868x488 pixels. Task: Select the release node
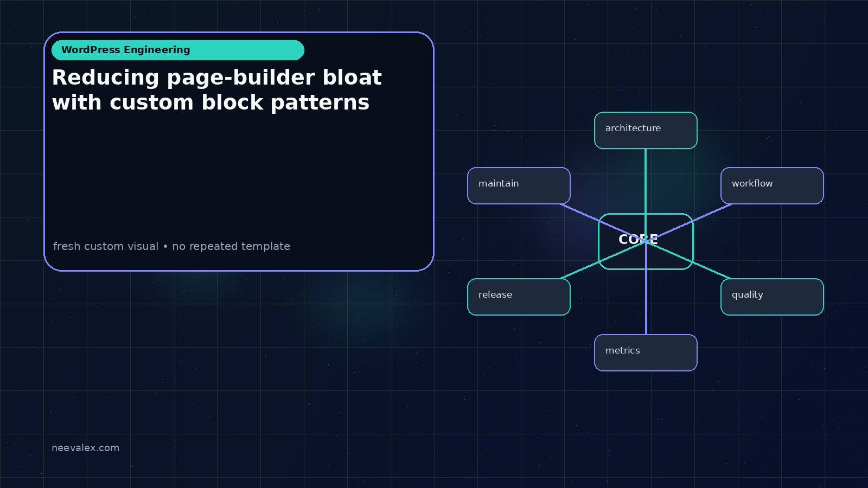point(519,297)
